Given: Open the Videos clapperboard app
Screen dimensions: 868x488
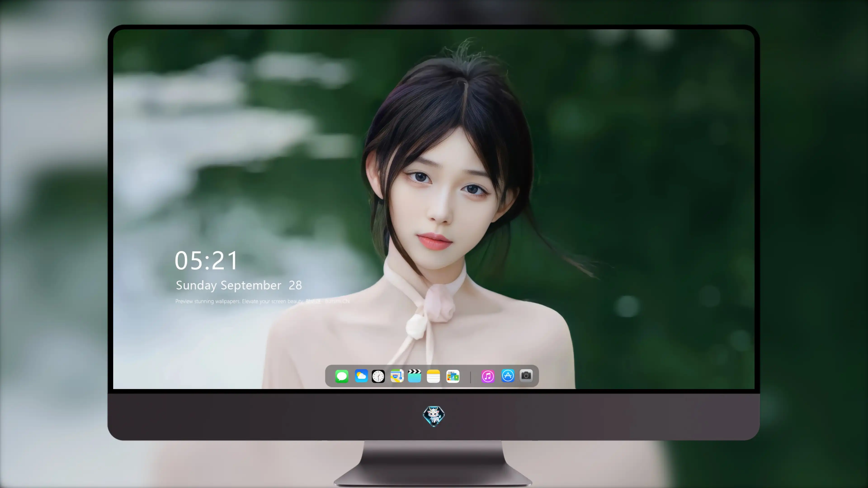Looking at the screenshot, I should (415, 376).
